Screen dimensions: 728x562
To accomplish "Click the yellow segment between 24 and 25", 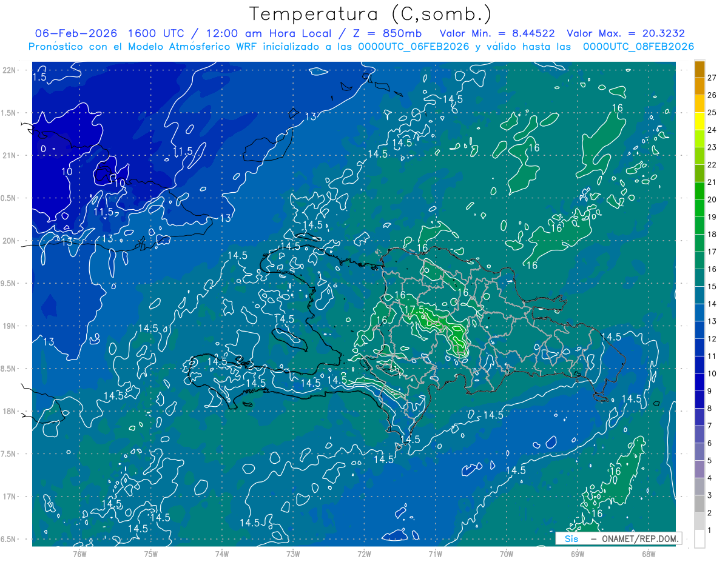I will 699,121.
